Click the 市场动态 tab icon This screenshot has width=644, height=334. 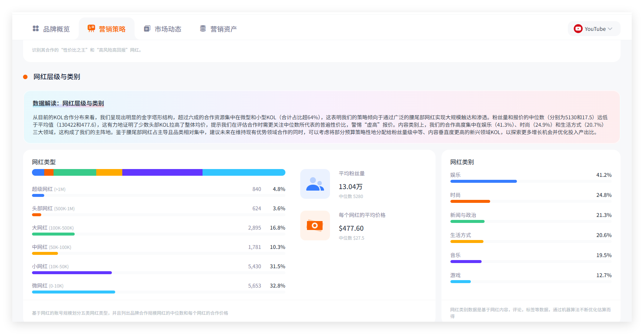click(147, 29)
